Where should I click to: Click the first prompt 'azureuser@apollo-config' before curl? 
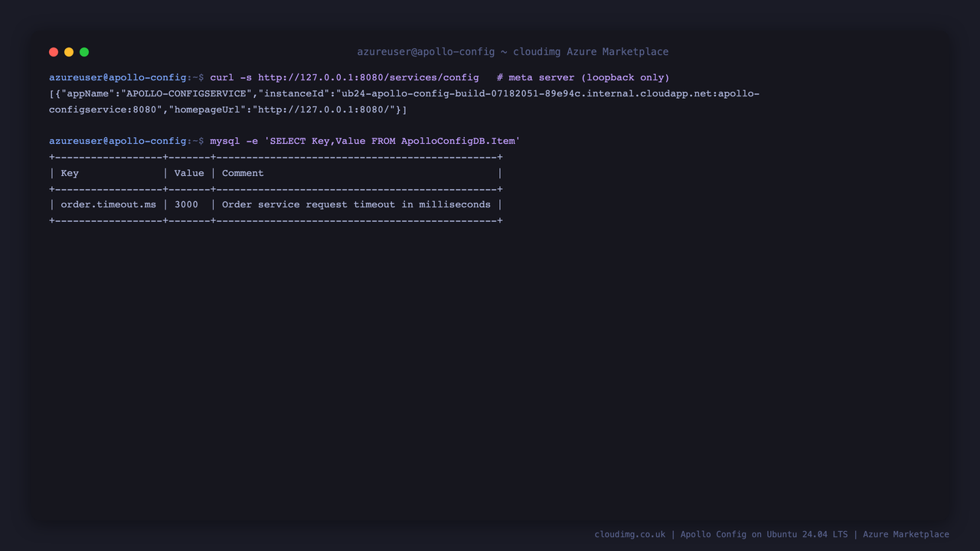118,77
